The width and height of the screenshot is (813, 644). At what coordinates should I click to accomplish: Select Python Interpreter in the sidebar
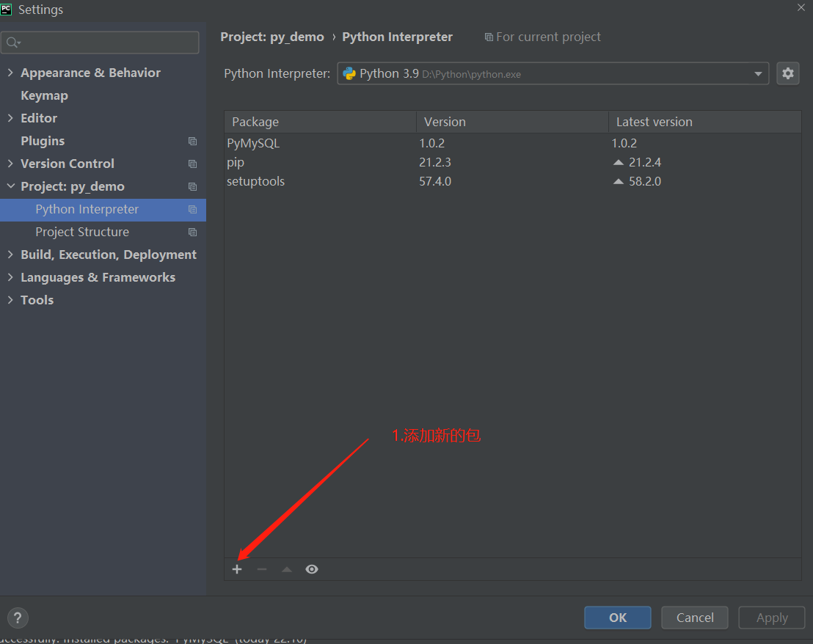coord(103,209)
